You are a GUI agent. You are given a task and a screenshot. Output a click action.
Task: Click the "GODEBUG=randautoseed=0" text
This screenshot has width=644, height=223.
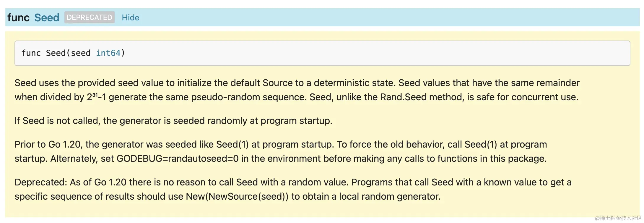(x=178, y=159)
